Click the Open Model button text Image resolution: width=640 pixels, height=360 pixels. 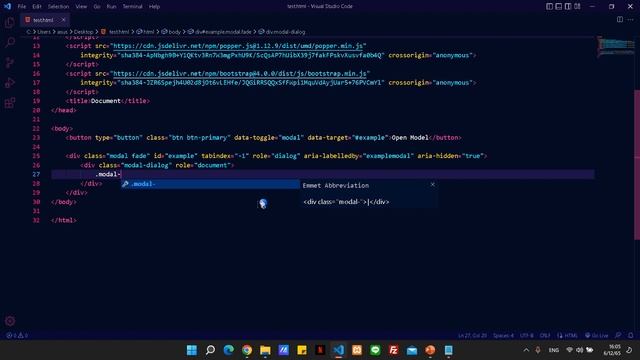[410, 138]
